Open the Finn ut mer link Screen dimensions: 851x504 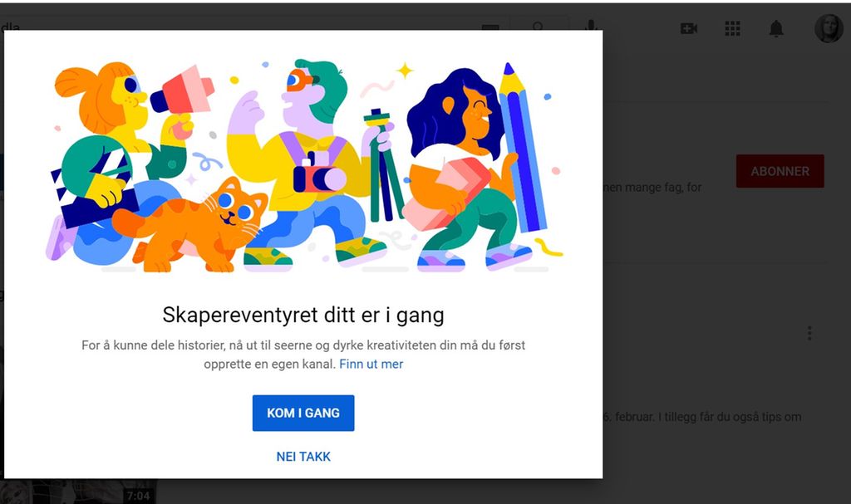371,364
